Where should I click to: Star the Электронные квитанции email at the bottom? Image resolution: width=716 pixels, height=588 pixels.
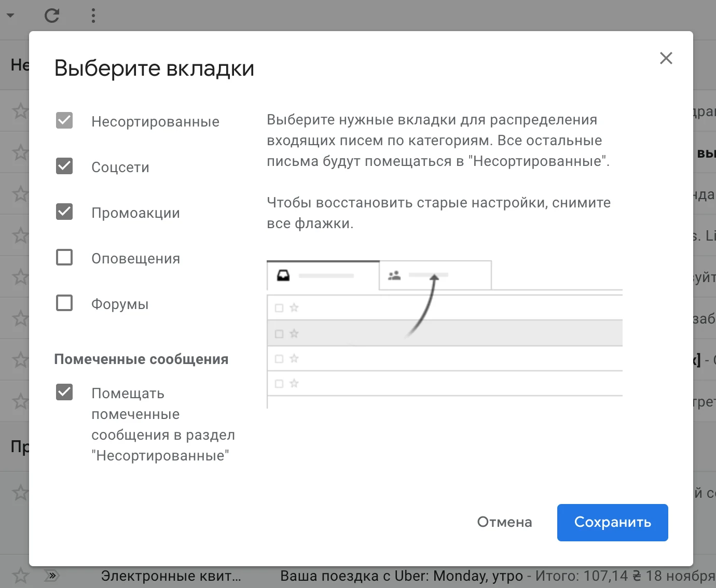(20, 576)
